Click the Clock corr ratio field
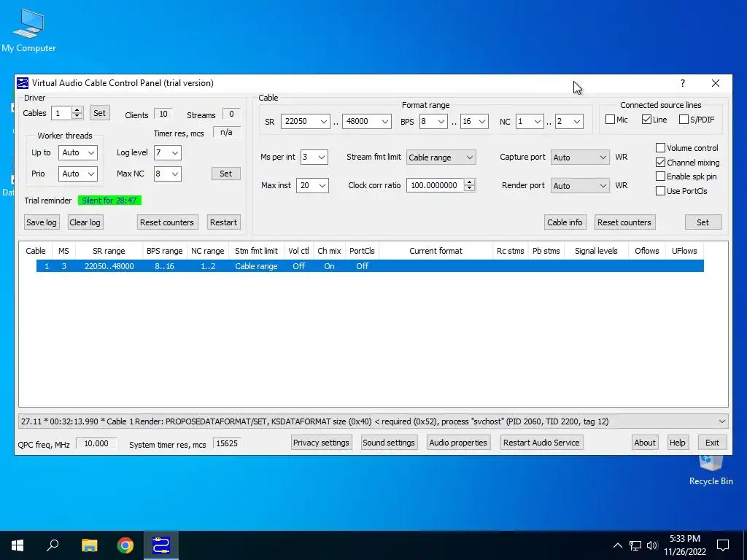Screen dimensions: 747x560 [435, 185]
